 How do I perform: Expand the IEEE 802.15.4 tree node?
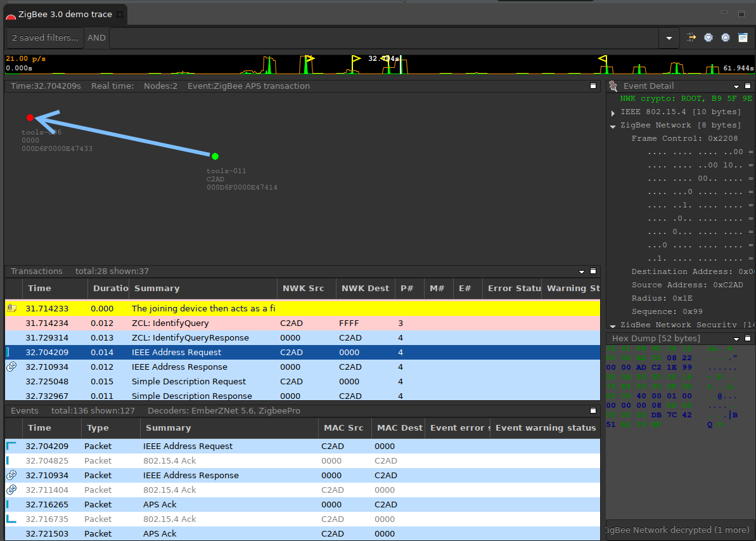(x=613, y=112)
